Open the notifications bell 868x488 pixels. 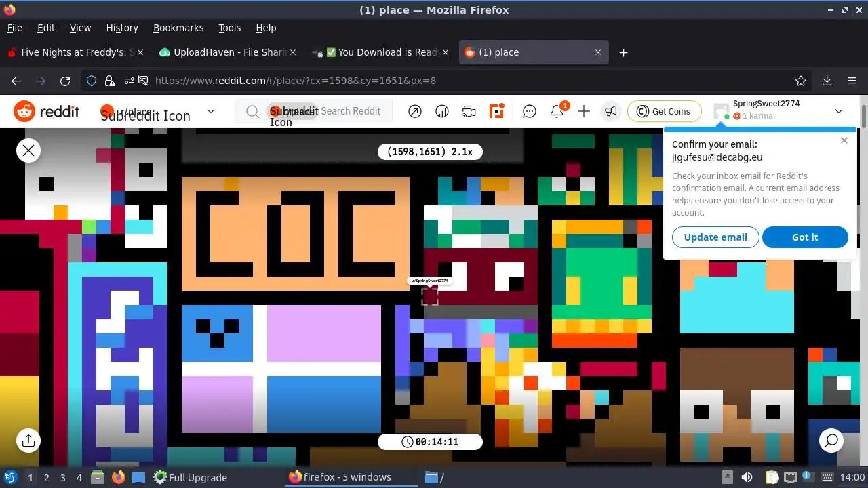point(557,112)
